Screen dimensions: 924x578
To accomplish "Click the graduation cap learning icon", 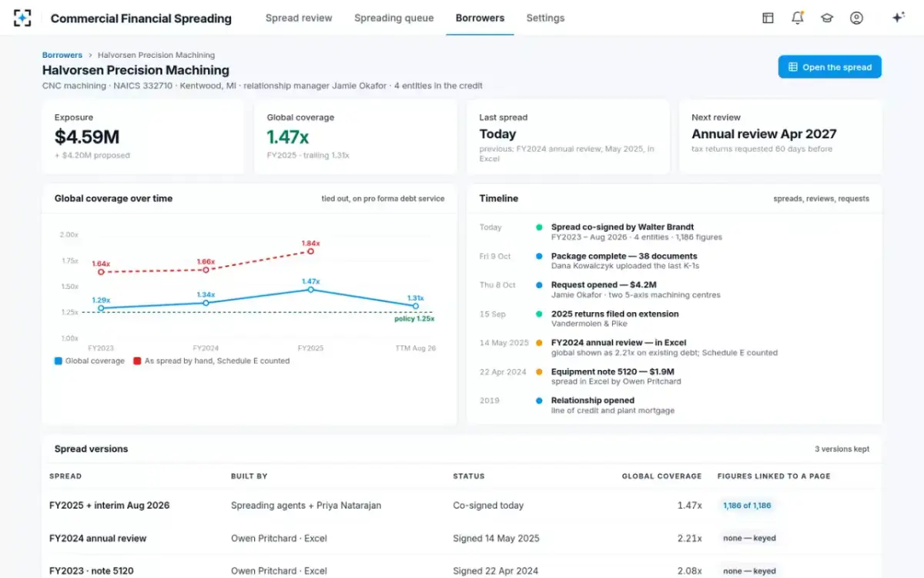I will pyautogui.click(x=827, y=18).
